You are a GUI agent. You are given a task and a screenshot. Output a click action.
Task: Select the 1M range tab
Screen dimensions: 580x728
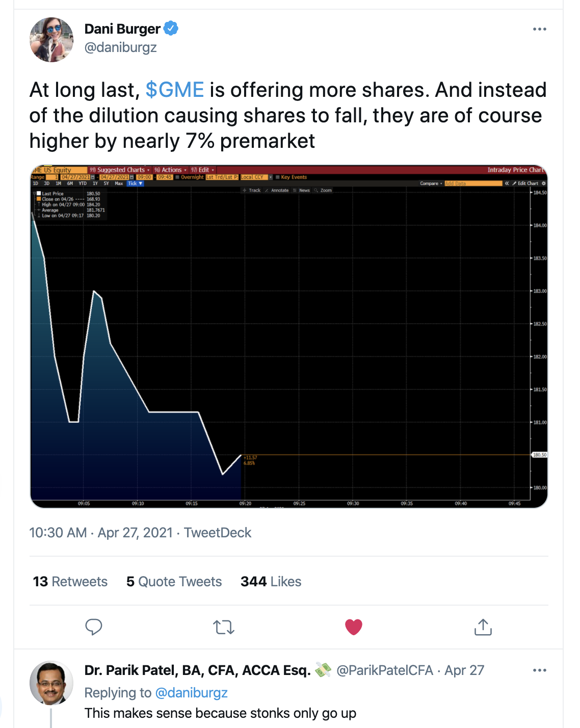pyautogui.click(x=59, y=184)
